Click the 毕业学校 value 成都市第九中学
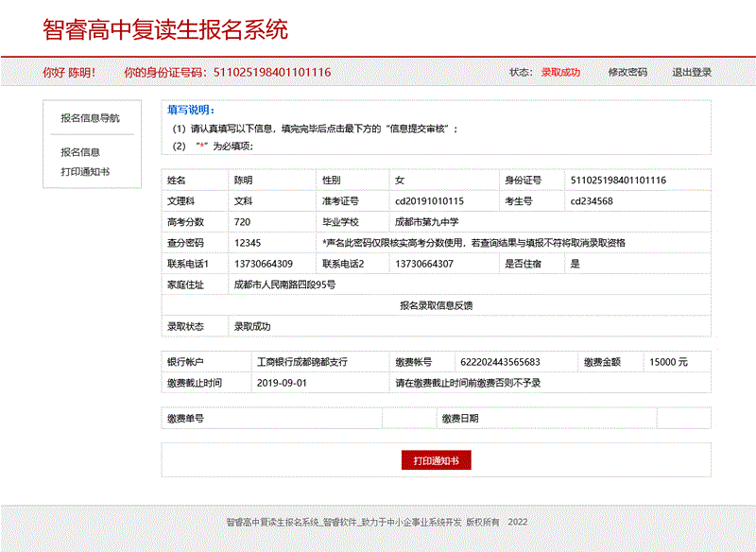 pyautogui.click(x=426, y=222)
